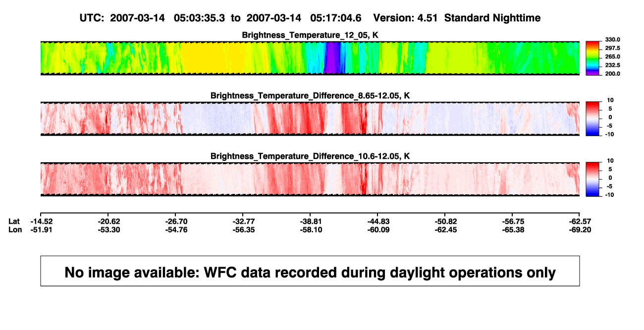Click the Lon axis label
Viewport: 644px width, 330px height.
[15, 230]
